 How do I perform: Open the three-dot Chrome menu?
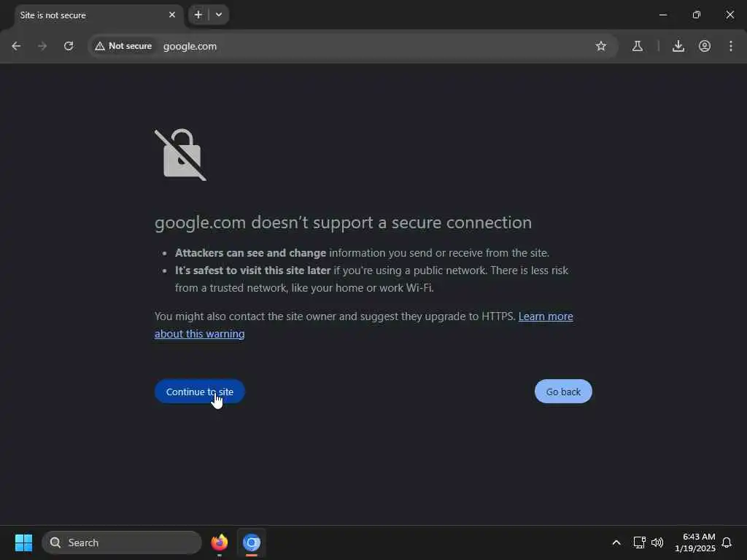click(731, 46)
